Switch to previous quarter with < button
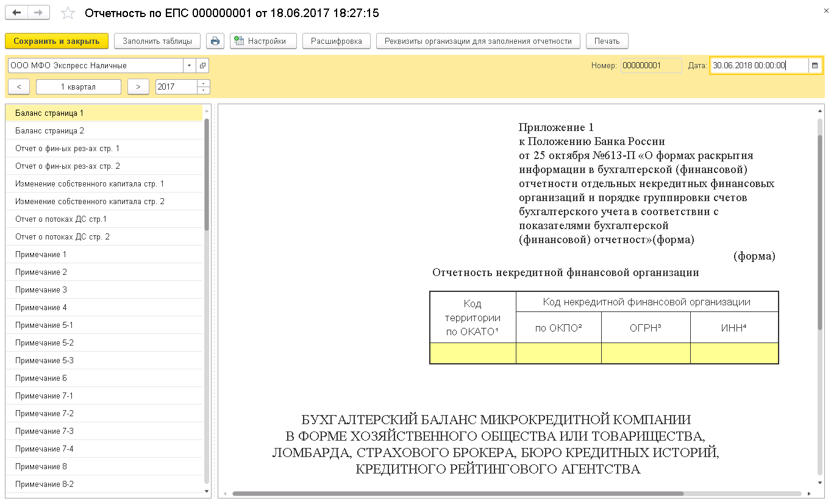Viewport: 831px width, 504px height. pos(19,87)
